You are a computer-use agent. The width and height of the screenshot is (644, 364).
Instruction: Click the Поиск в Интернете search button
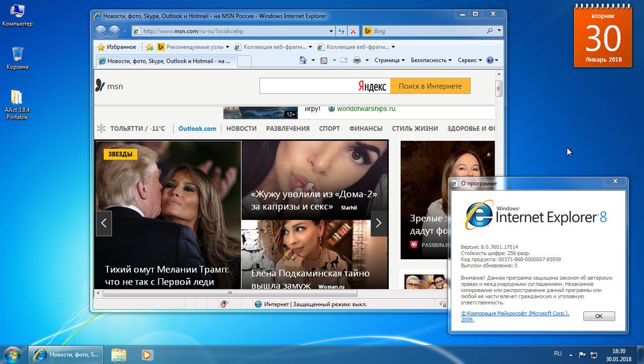pos(430,86)
